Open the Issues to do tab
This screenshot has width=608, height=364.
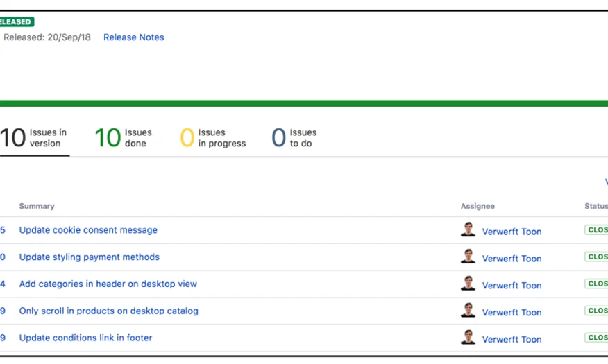point(294,138)
